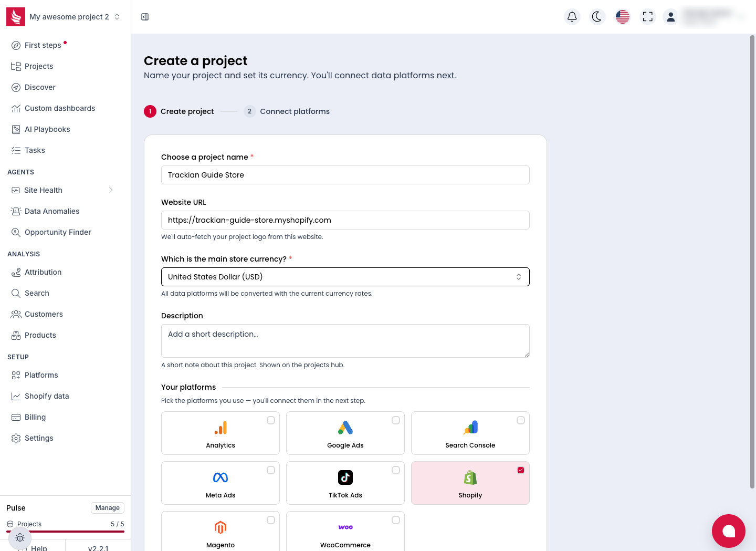Open Custom dashboards in the sidebar

click(x=59, y=108)
